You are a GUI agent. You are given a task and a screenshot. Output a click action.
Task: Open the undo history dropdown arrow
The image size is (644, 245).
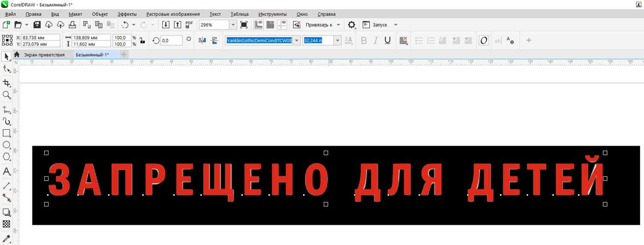click(x=134, y=25)
